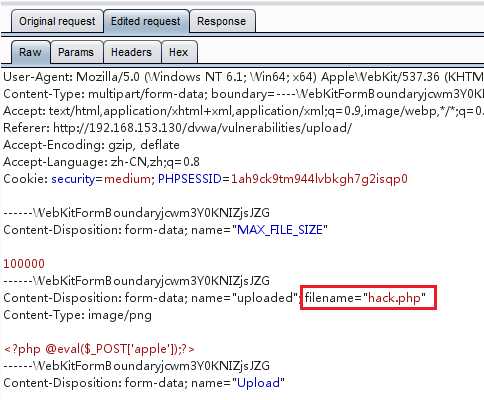Click the PHPSESSID value 1ah9ck9tm944lvbkgh7g2isqp0

[319, 179]
